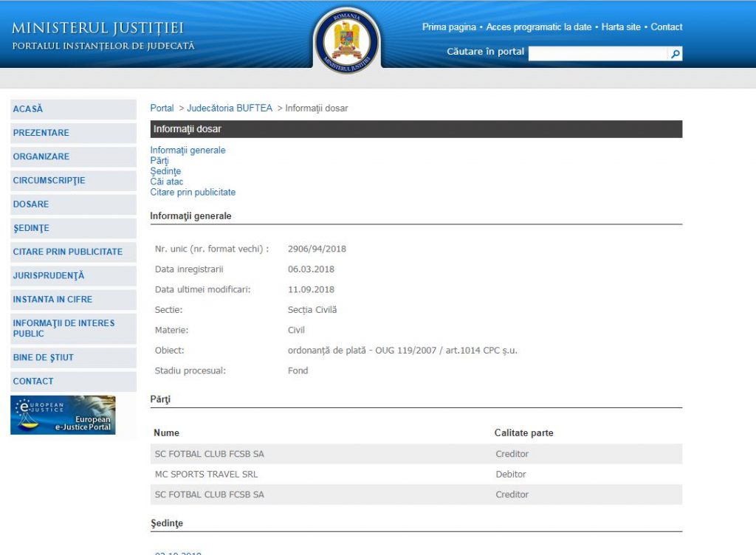Click MC SPORTS TRAVEL SRL party row
756x555 pixels.
pos(207,475)
